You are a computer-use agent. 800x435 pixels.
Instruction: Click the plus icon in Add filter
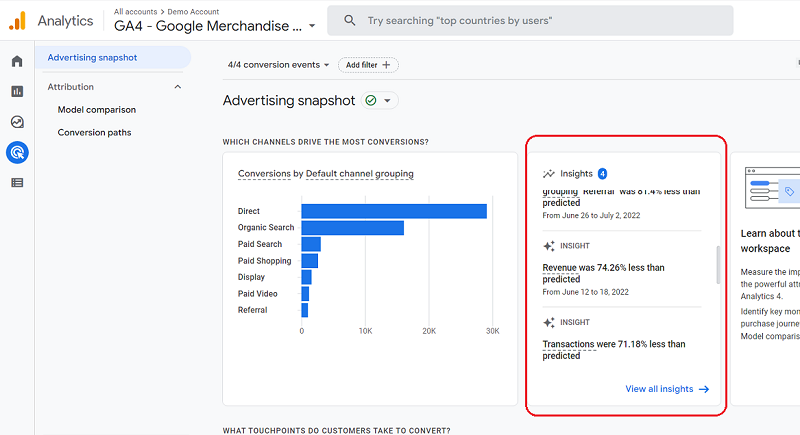[x=386, y=65]
